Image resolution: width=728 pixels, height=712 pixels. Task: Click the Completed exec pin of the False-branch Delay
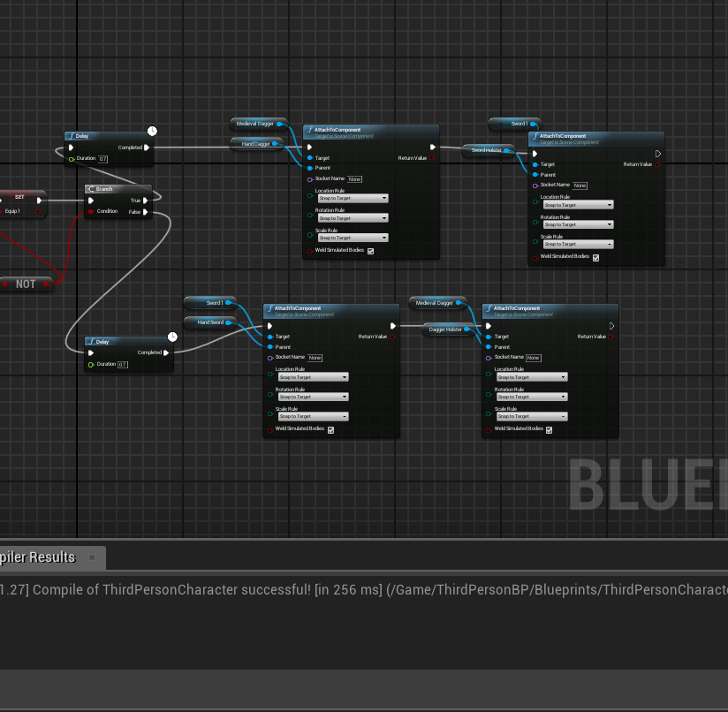pos(166,352)
